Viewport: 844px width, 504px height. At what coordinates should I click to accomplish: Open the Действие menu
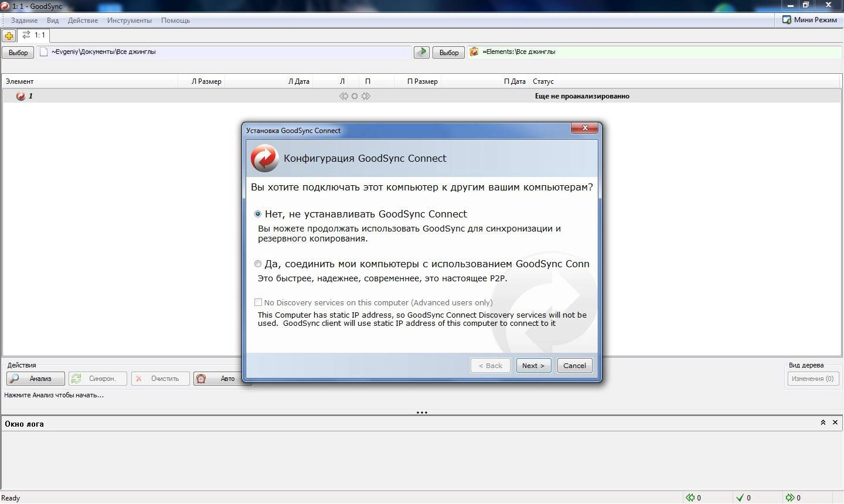[x=83, y=21]
